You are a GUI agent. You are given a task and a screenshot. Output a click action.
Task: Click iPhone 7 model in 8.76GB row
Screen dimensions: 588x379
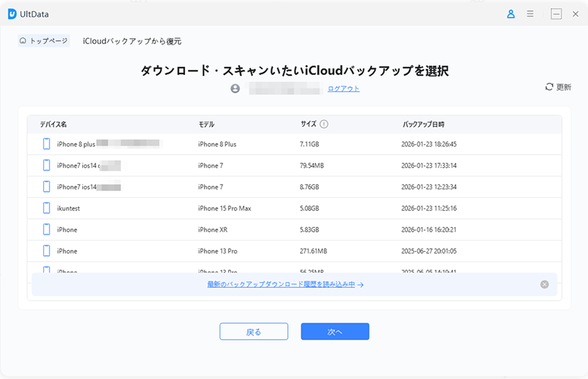tap(210, 187)
